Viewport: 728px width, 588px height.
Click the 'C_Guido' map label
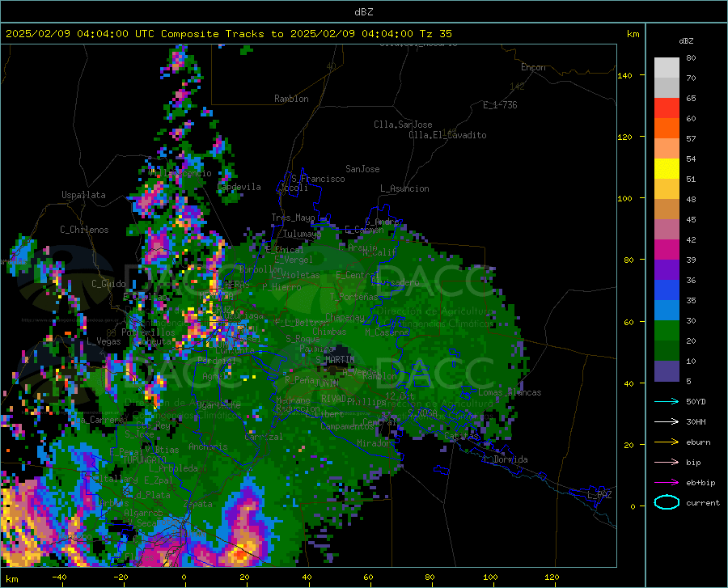point(108,284)
